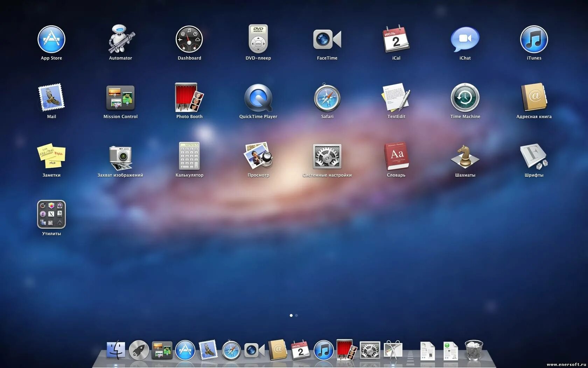Launch Automator from Launchpad
Screen dimensions: 588x368
(x=120, y=39)
